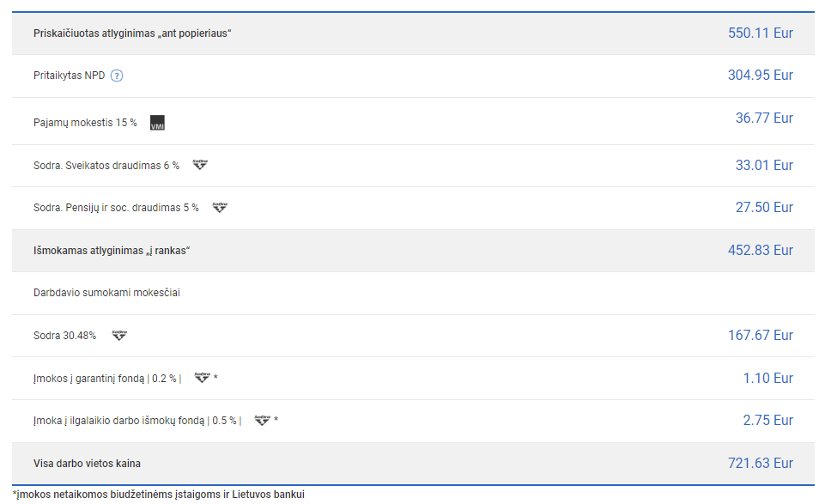Viewport: 825px width, 504px height.
Task: Click the 36.77 Eur income tax amount
Action: click(763, 118)
